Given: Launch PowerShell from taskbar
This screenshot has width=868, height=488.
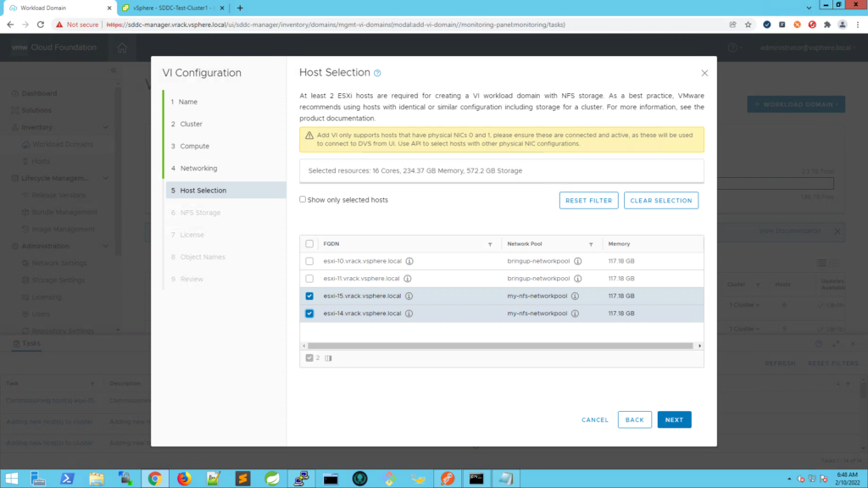Looking at the screenshot, I should 67,479.
